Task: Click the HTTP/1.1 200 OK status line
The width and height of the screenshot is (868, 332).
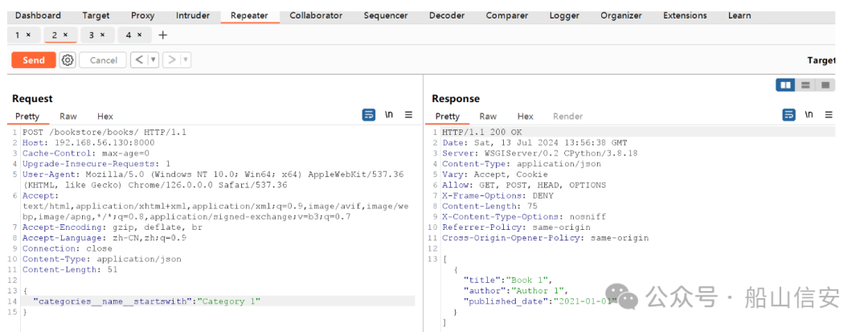Action: coord(481,133)
